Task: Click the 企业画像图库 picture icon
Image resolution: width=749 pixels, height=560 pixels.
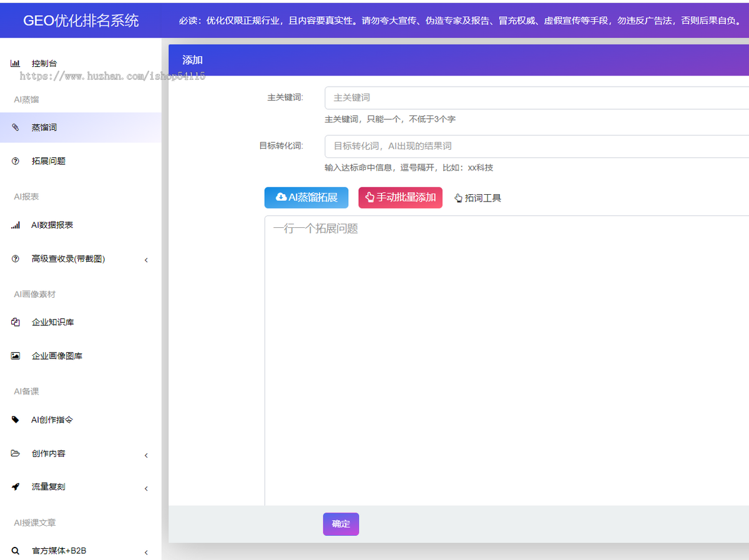Action: 15,356
